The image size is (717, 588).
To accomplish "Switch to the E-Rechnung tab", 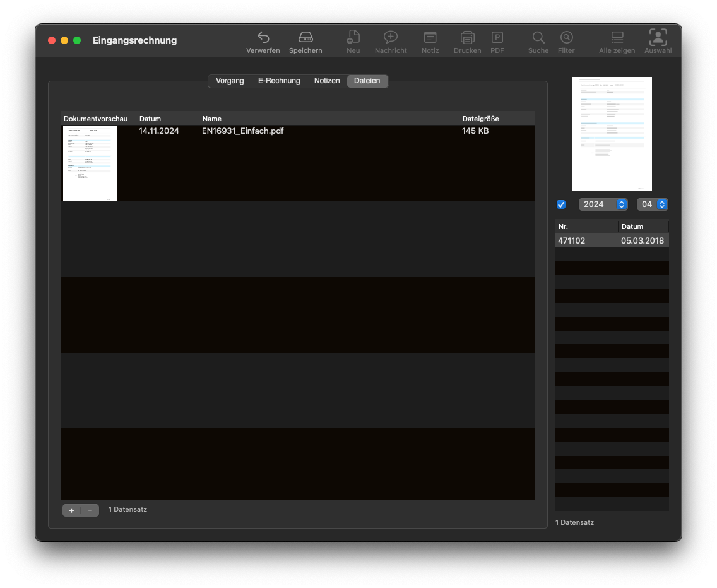I will coord(279,81).
